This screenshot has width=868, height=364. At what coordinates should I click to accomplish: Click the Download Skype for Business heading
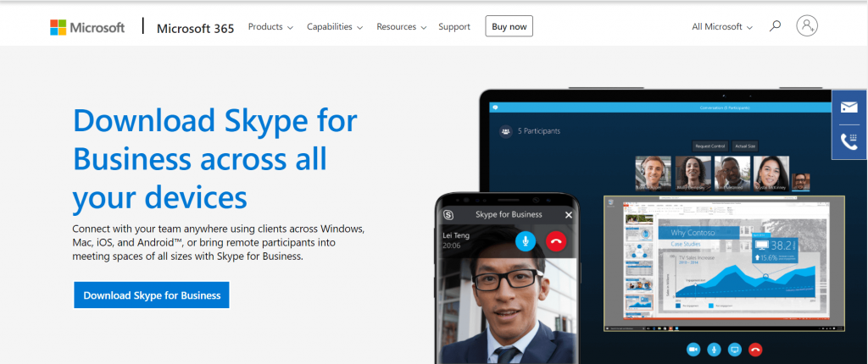click(x=215, y=159)
